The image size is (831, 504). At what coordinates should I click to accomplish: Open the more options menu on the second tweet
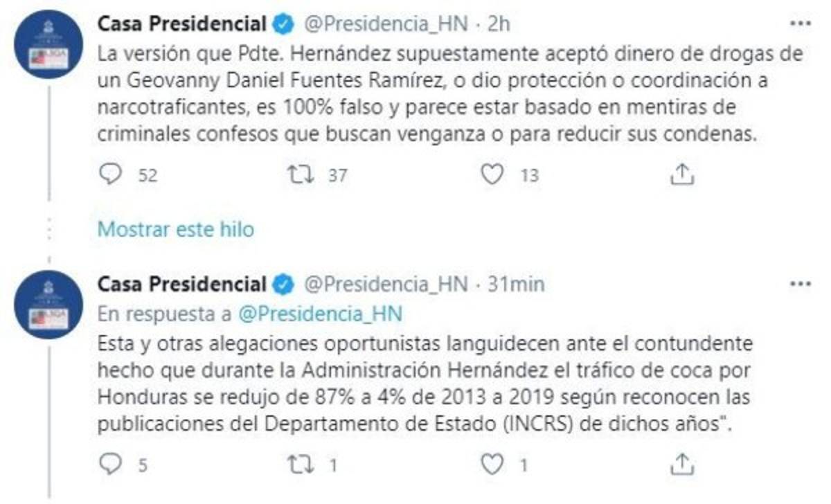tap(800, 285)
